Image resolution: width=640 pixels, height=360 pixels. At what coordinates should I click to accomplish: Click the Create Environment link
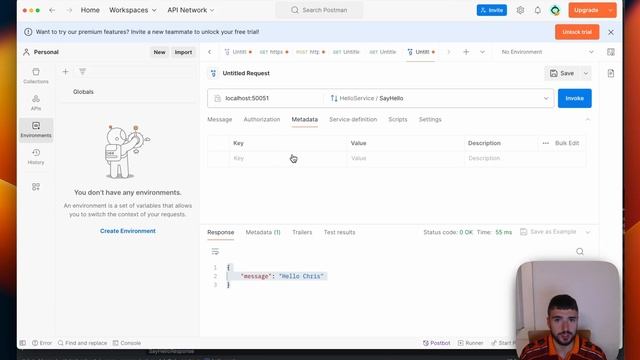[128, 231]
